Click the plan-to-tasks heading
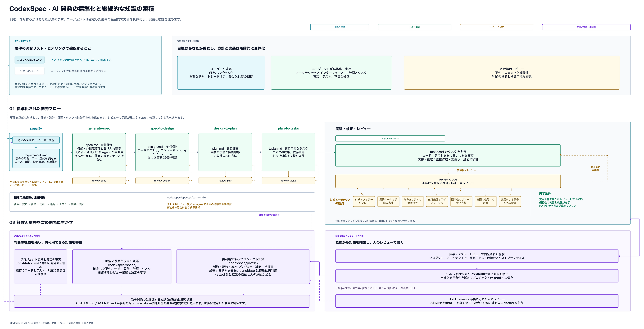 288,128
